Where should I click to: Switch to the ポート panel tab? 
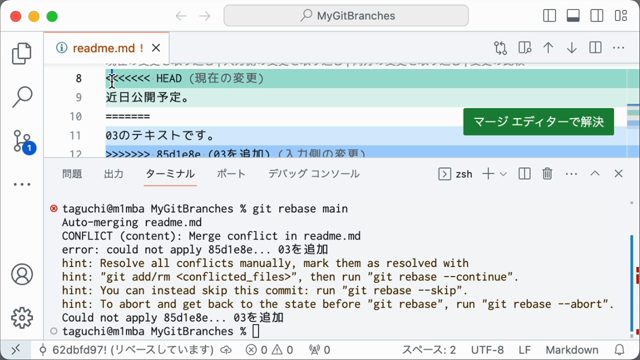point(231,174)
